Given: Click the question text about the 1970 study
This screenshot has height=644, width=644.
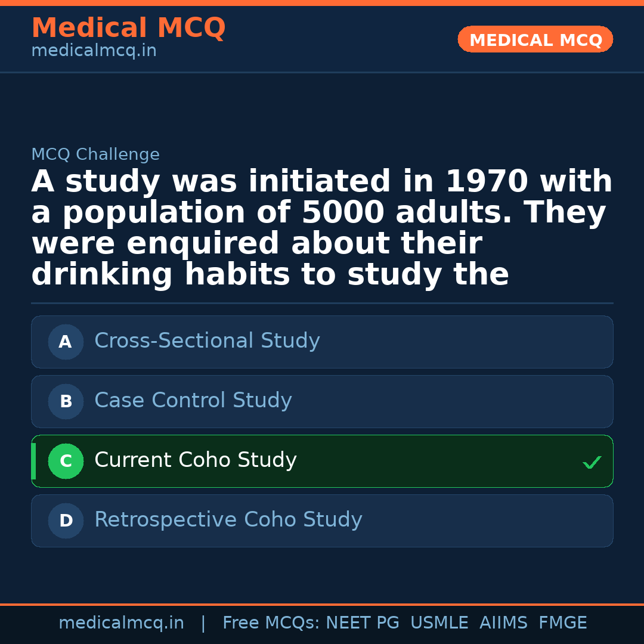Looking at the screenshot, I should pyautogui.click(x=322, y=228).
